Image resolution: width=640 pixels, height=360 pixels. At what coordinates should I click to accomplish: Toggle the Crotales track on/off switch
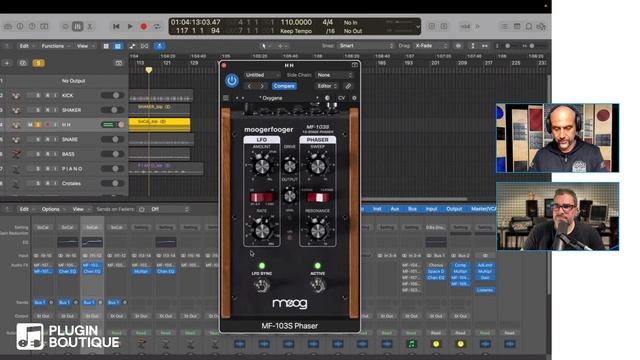[x=112, y=183]
